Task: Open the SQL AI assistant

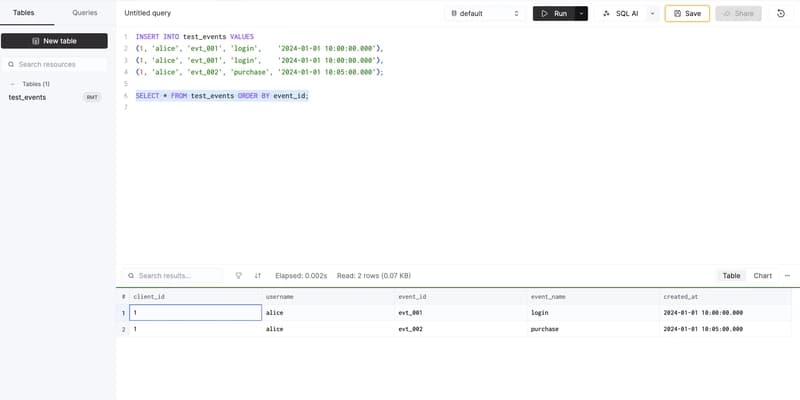Action: coord(620,14)
